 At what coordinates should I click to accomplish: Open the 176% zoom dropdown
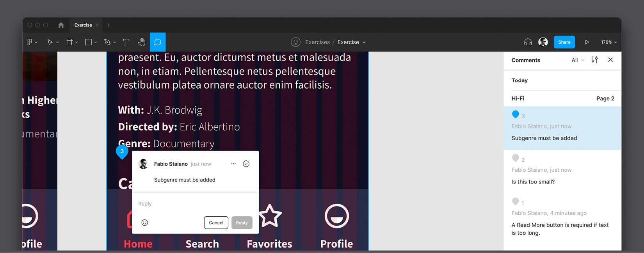pyautogui.click(x=609, y=42)
